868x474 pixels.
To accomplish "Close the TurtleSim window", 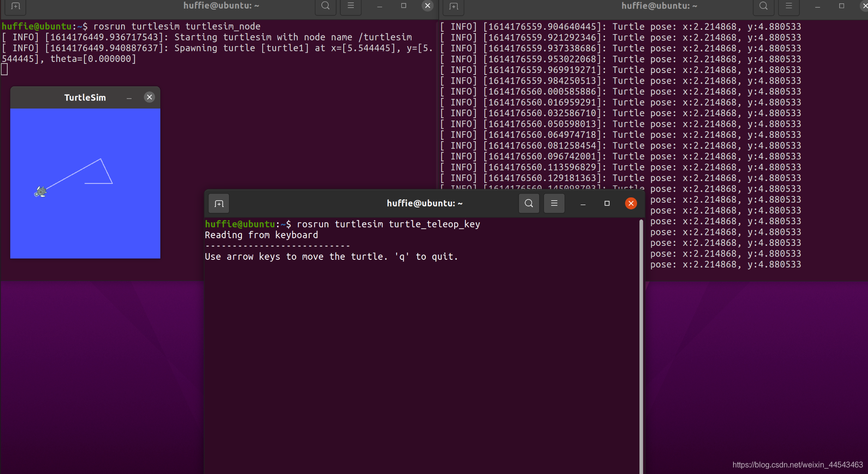I will [x=149, y=97].
